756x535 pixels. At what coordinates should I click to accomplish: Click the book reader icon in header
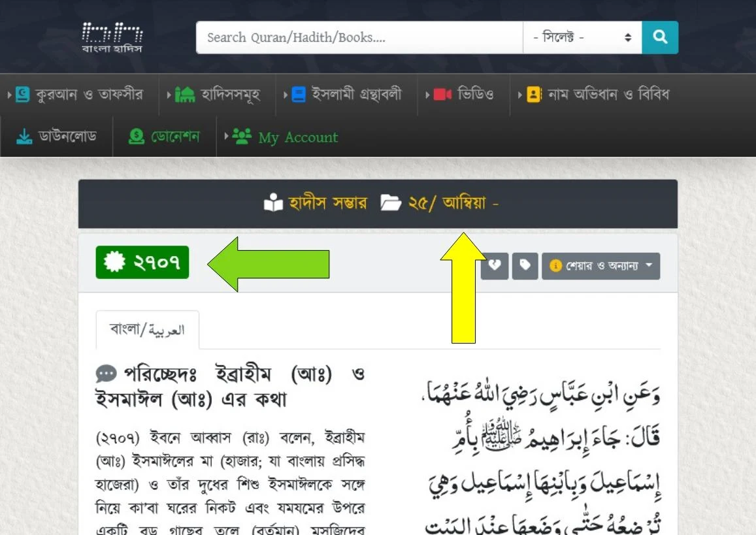(x=273, y=203)
